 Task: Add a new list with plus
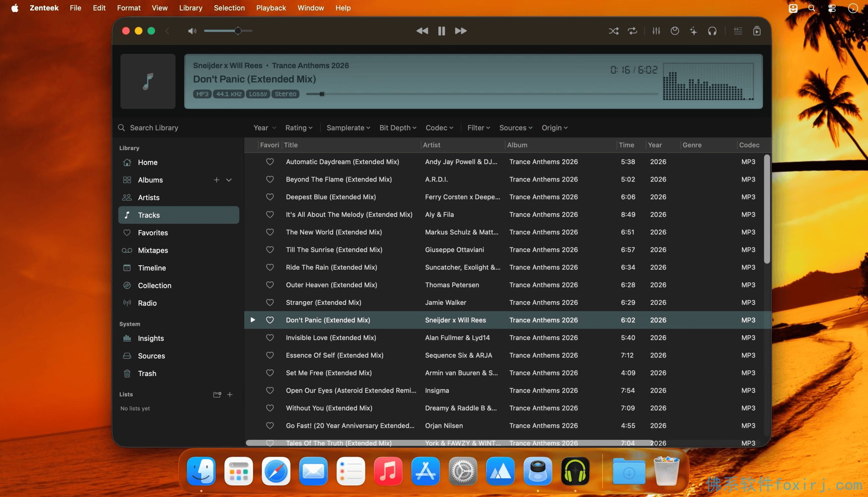(x=230, y=395)
